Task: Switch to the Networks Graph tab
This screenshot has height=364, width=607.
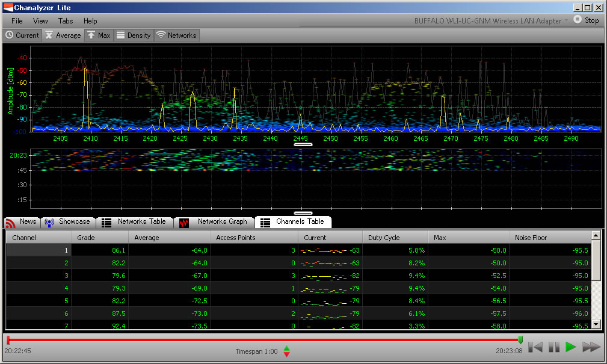Action: tap(214, 222)
